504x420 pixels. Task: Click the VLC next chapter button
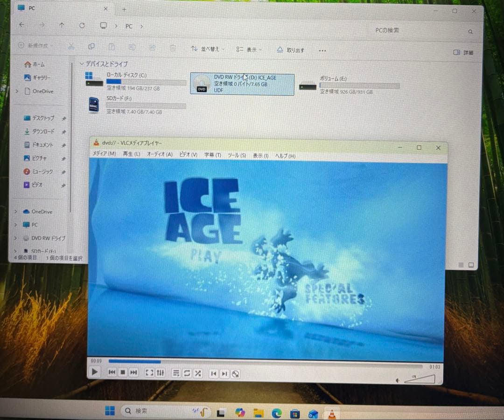tap(224, 374)
